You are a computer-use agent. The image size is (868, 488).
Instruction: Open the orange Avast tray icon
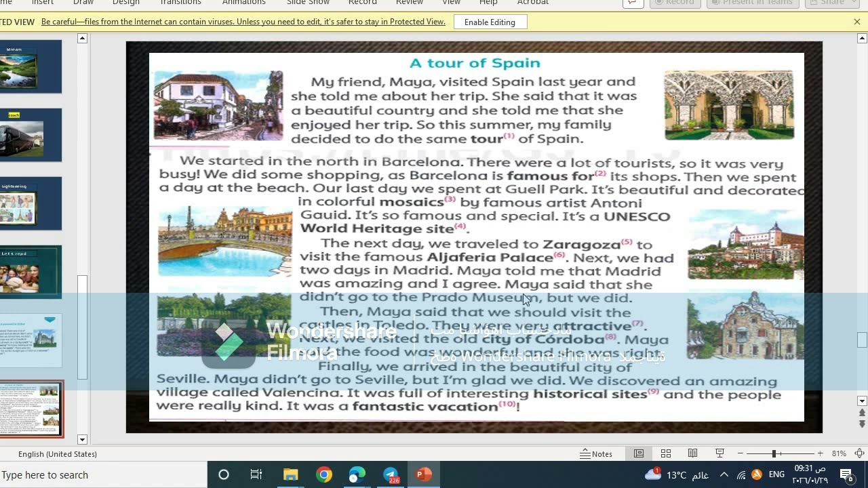757,474
